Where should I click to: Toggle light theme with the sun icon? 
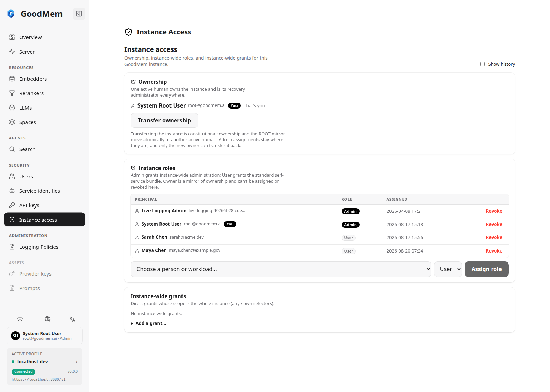tap(20, 319)
